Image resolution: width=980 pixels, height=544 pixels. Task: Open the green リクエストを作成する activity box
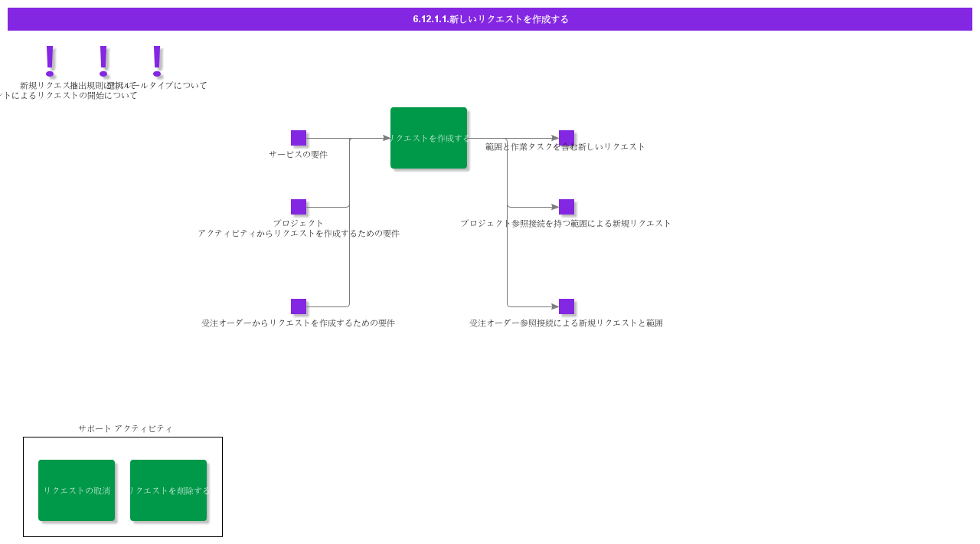click(429, 138)
